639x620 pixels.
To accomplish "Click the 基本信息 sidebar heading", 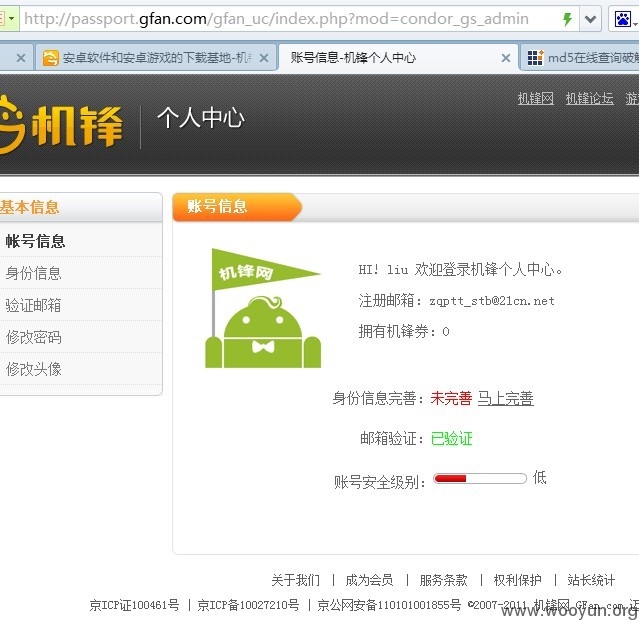I will pyautogui.click(x=29, y=207).
